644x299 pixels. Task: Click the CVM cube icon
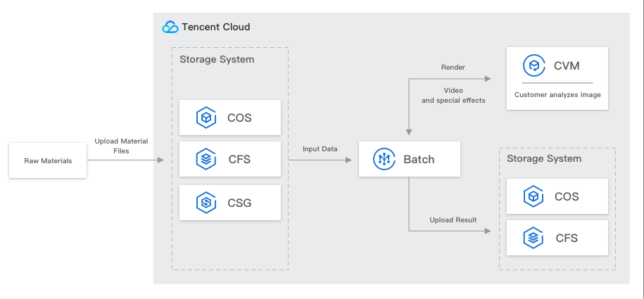coord(534,65)
